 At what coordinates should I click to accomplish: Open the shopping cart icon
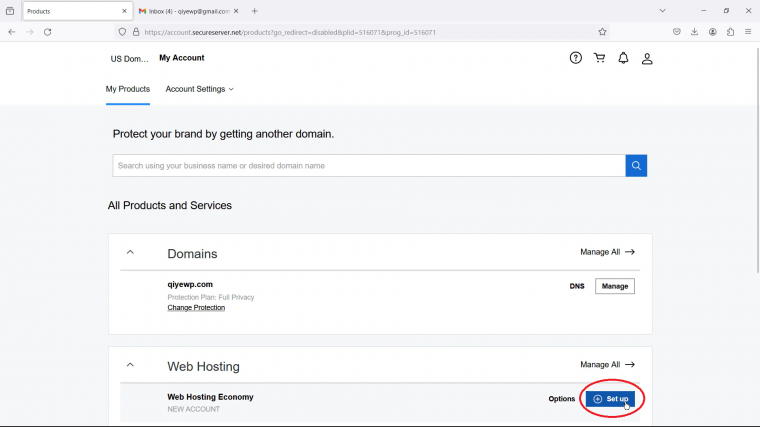coord(600,58)
